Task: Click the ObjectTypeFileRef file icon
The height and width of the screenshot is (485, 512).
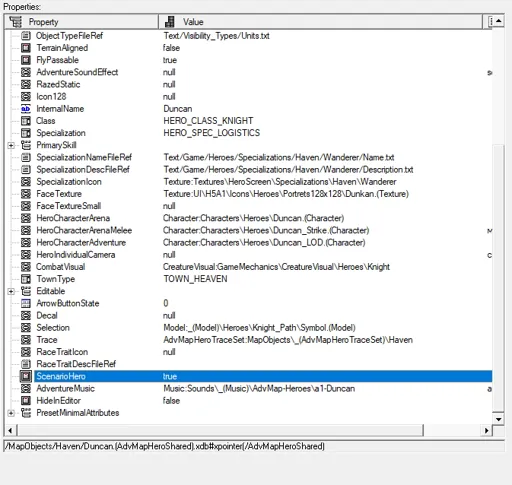Action: point(26,36)
